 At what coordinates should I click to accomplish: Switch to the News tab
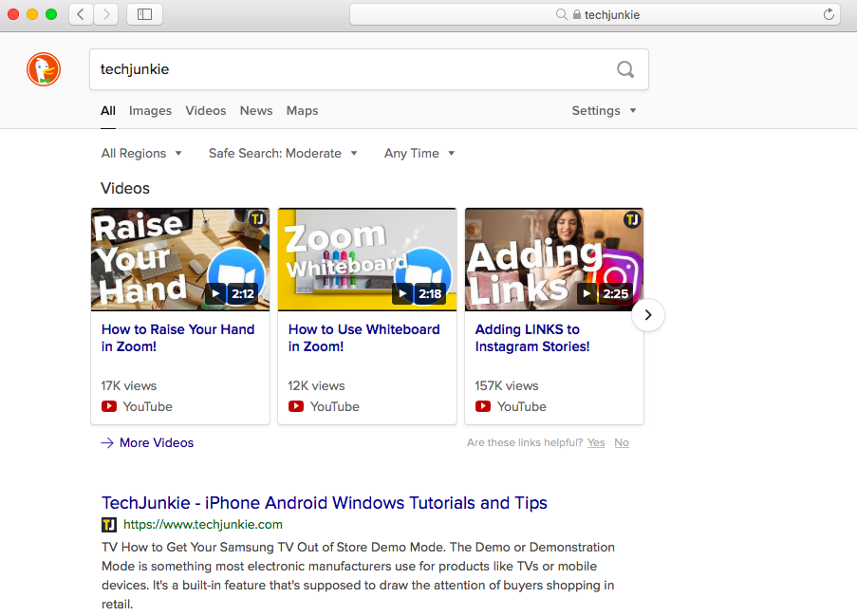click(255, 110)
